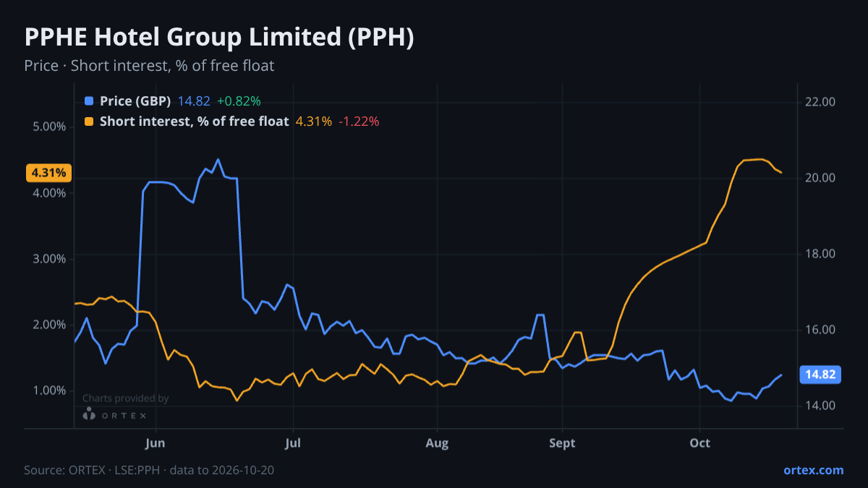Viewport: 868px width, 488px height.
Task: Click the 14.00 right axis label
Action: pyautogui.click(x=821, y=406)
